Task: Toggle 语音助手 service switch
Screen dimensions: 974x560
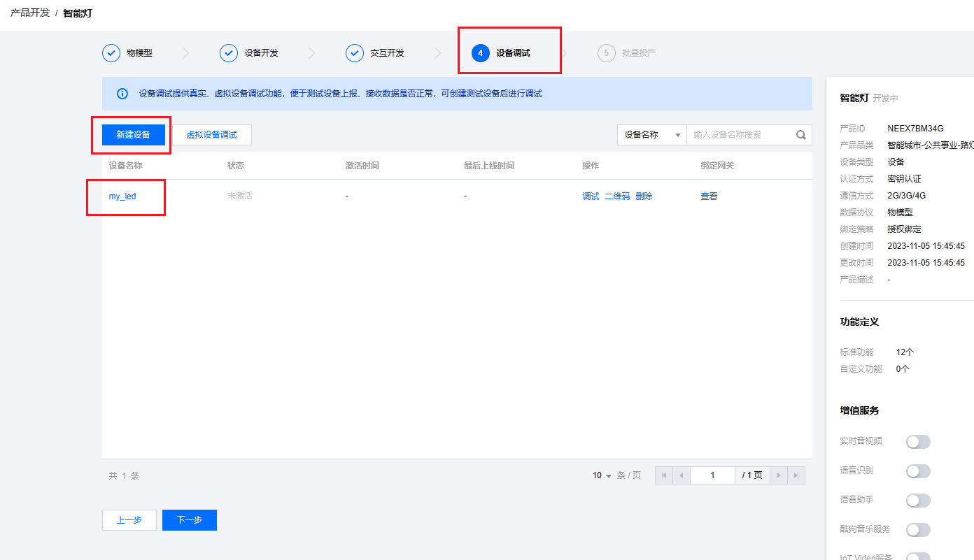Action: (918, 501)
